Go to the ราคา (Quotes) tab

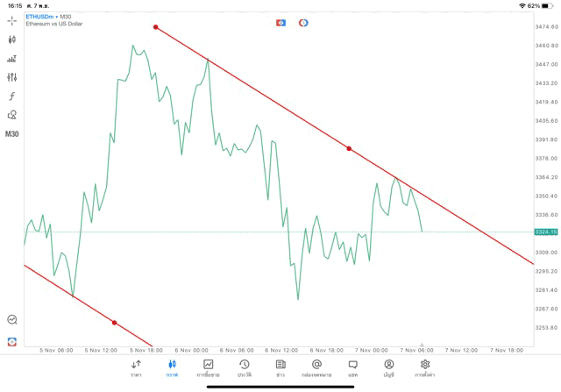click(x=136, y=367)
